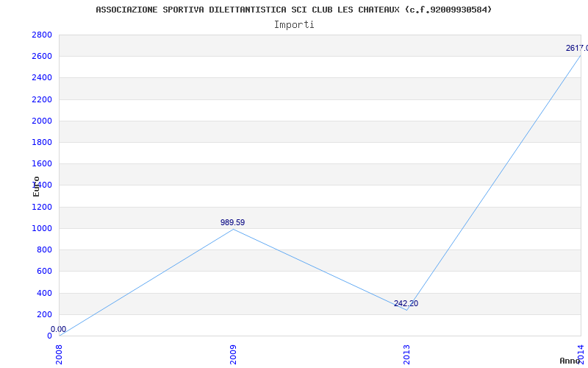
Task: Click the 2008 x-axis year label
Action: tap(60, 355)
